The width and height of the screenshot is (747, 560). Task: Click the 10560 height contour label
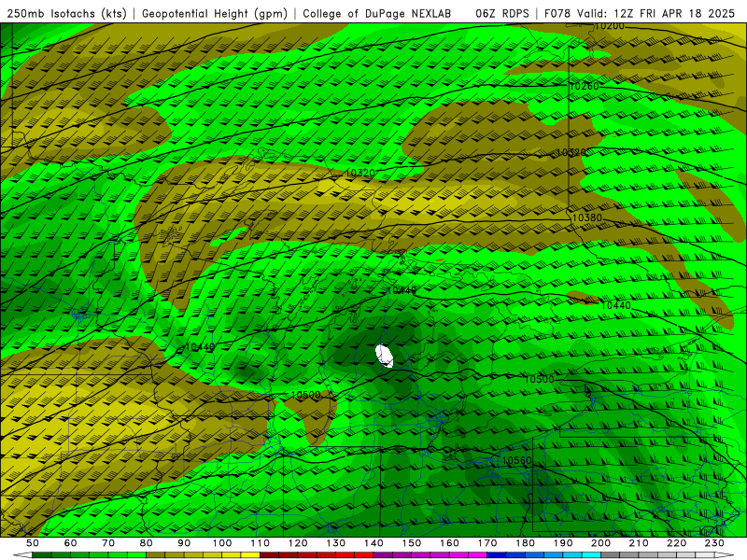pos(516,460)
